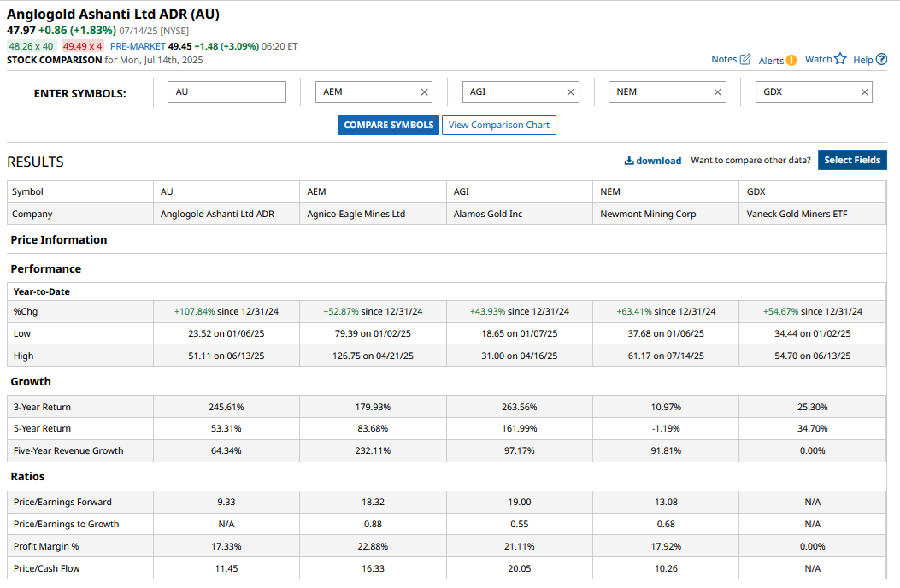The image size is (900, 588).
Task: Select the AU symbol header cell
Action: pyautogui.click(x=226, y=191)
